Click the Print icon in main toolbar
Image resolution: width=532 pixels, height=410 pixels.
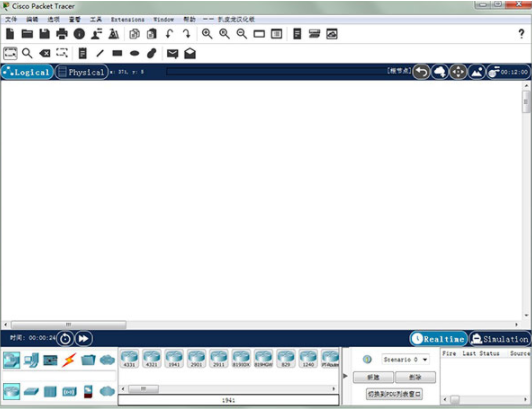[x=62, y=34]
